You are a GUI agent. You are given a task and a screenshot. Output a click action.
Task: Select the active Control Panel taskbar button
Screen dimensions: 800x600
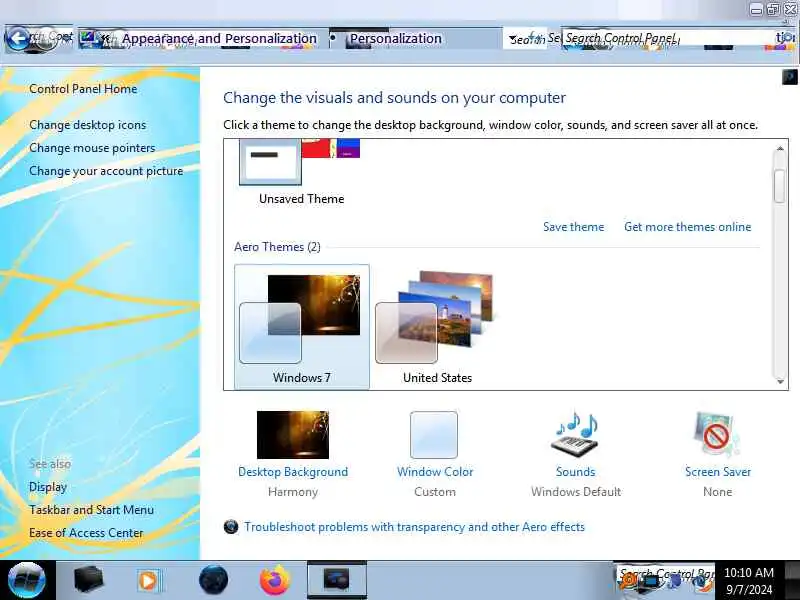pos(337,580)
